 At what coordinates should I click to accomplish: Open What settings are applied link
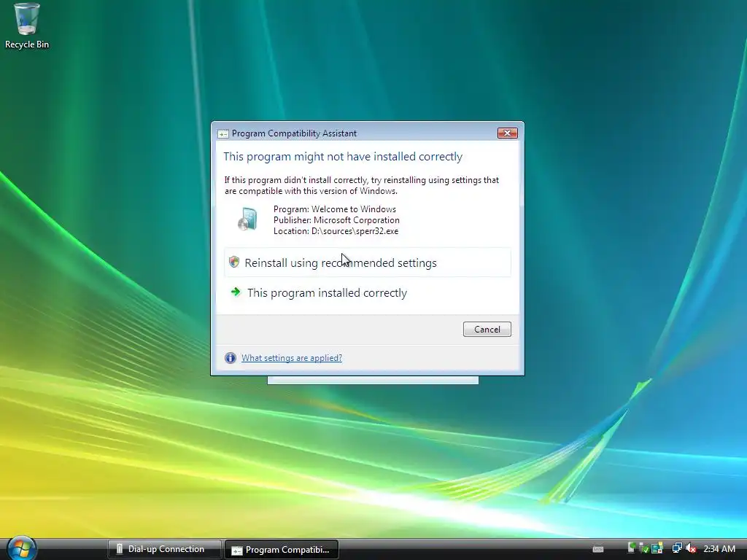(292, 357)
